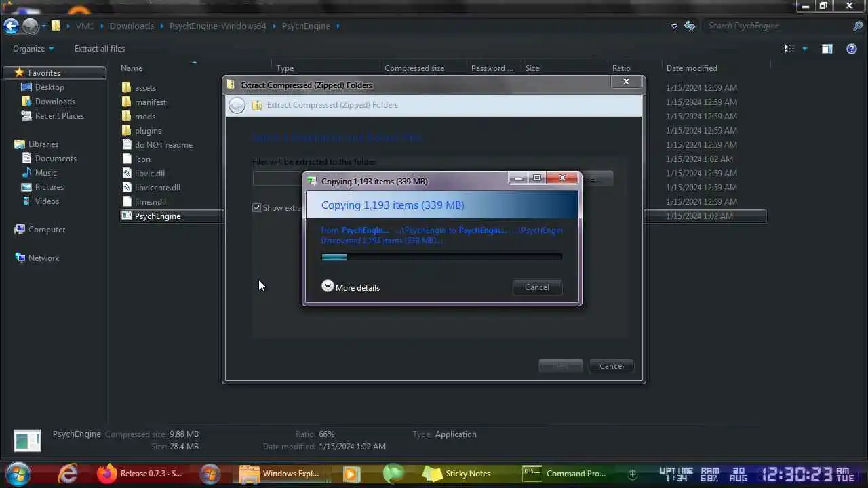The height and width of the screenshot is (488, 868).
Task: Click the Search PsychEngine field
Action: click(x=776, y=26)
